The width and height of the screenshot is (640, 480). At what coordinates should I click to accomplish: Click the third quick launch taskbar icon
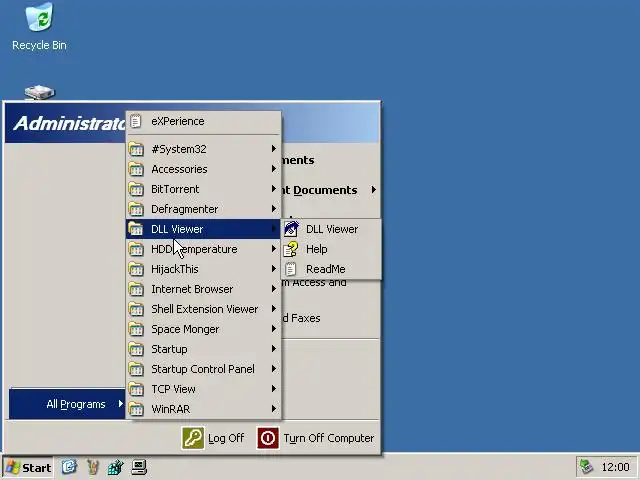(116, 467)
